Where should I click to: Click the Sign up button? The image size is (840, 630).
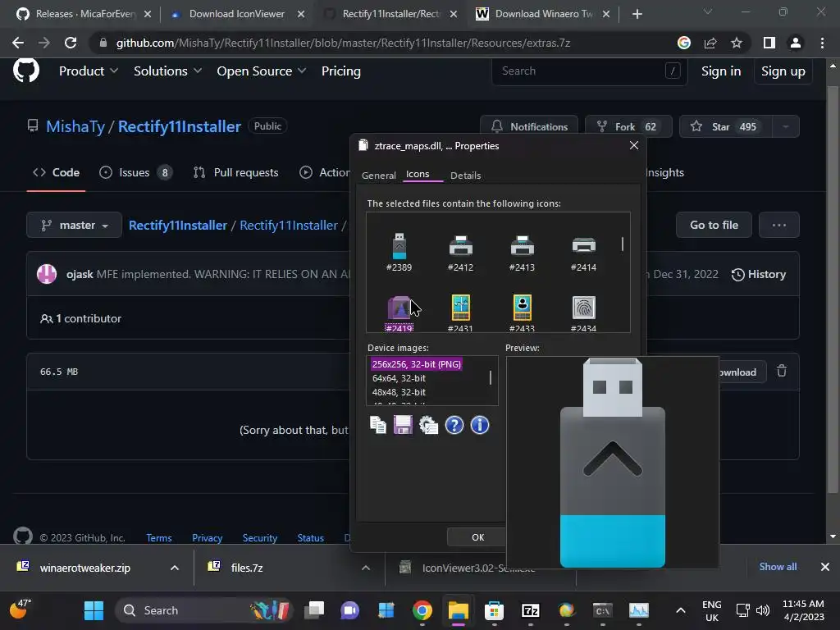[x=783, y=71]
